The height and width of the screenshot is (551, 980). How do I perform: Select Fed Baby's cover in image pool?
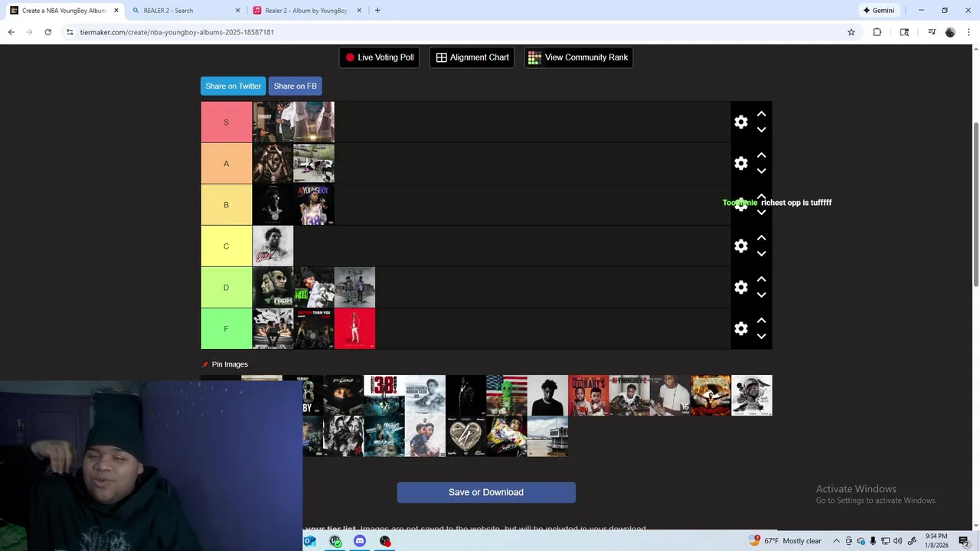click(588, 396)
